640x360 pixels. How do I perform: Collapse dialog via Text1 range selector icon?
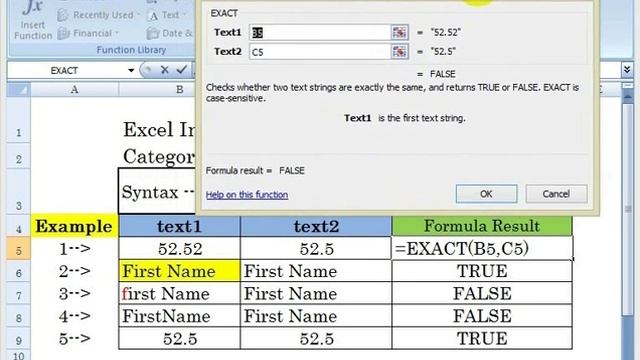[399, 32]
